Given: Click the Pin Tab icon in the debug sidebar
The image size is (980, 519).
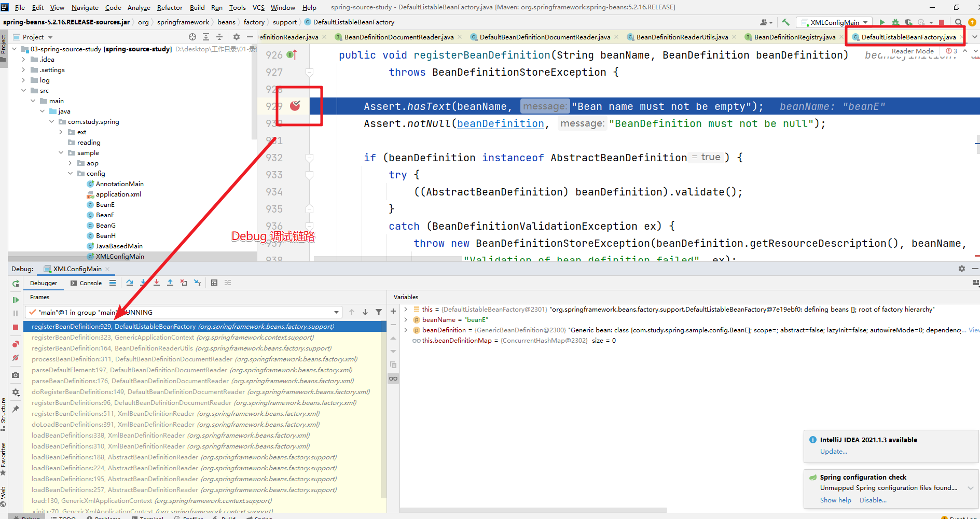Looking at the screenshot, I should pos(16,409).
